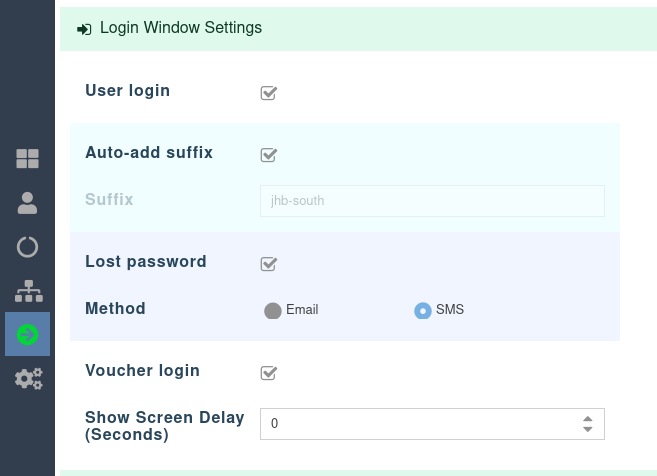Screen dimensions: 657x476
Task: Click the user profile icon in sidebar
Action: coord(28,203)
